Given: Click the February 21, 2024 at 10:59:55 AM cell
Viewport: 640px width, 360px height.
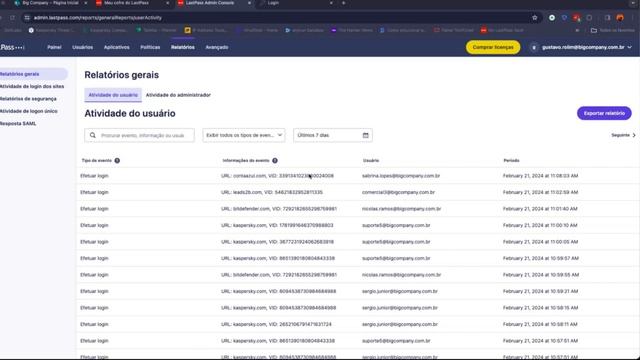Looking at the screenshot, I should point(541,275).
